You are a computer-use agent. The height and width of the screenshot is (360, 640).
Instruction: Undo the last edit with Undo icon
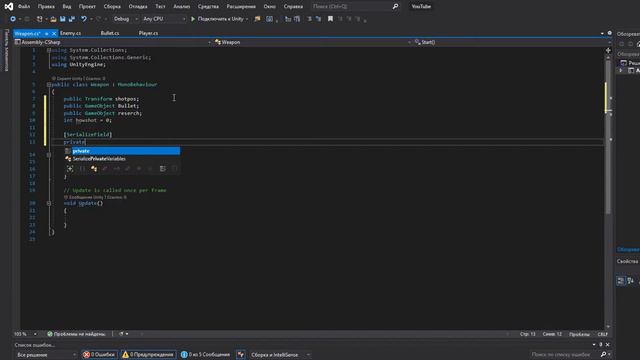tap(84, 19)
